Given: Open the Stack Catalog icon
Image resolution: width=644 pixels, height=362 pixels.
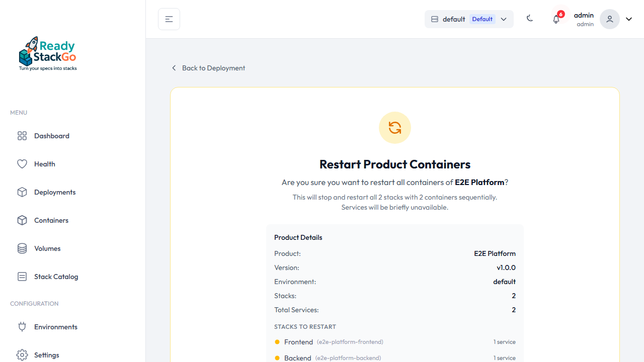Looking at the screenshot, I should 22,277.
